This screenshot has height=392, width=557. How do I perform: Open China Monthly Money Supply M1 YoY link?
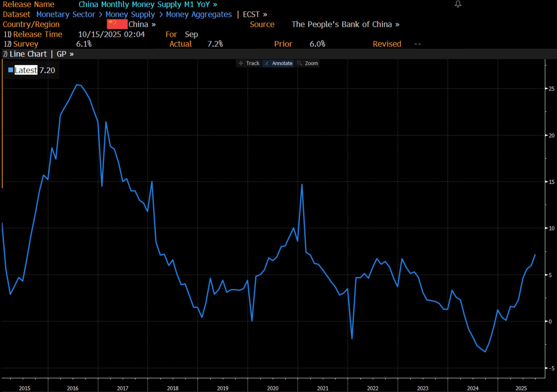point(147,5)
